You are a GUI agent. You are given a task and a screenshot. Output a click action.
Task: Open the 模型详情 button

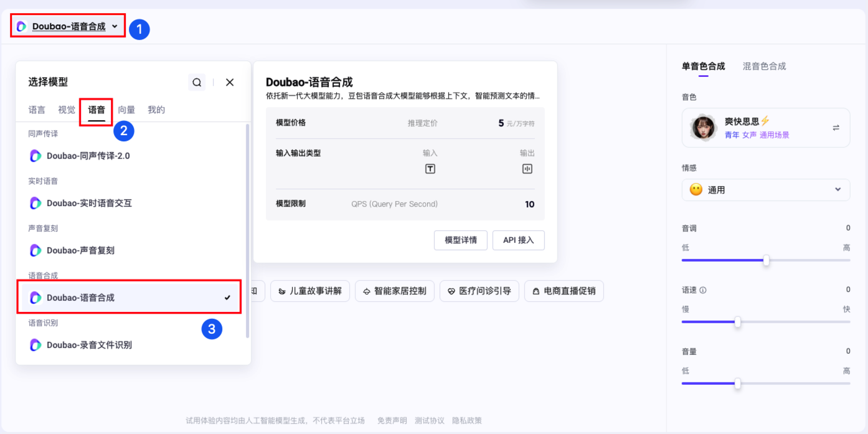click(461, 240)
